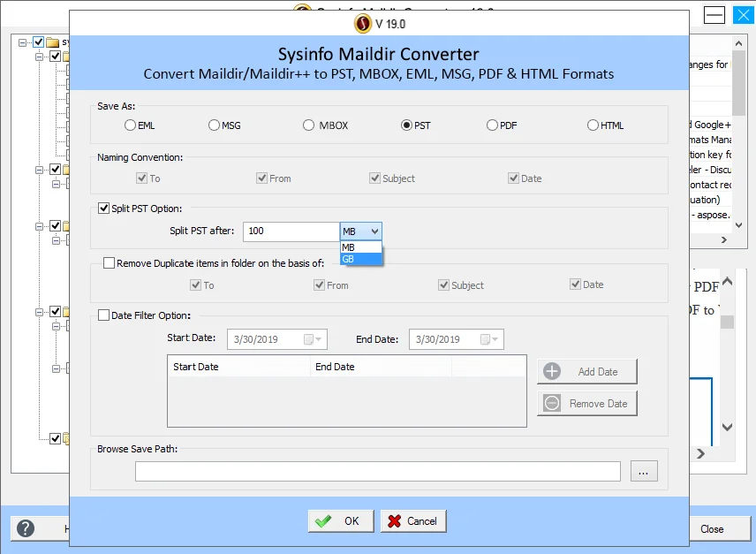Choose MB from the unit list
This screenshot has width=756, height=554.
(x=361, y=247)
